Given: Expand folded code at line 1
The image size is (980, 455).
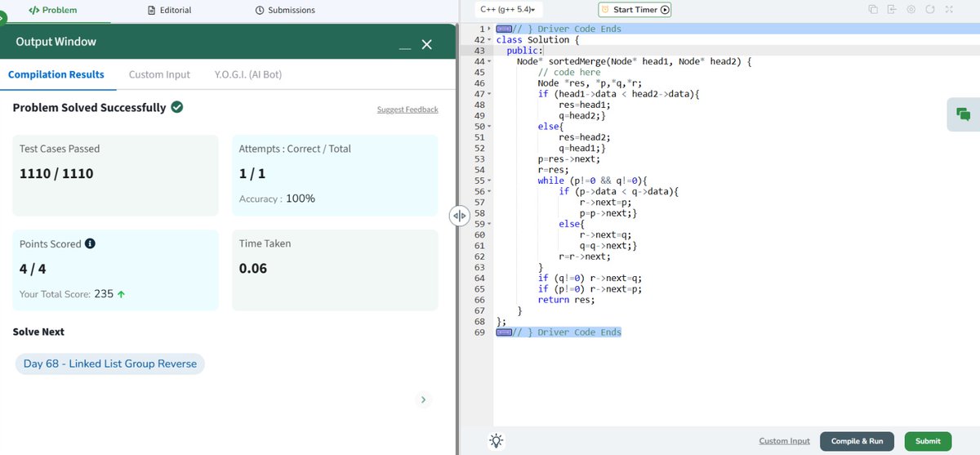Looking at the screenshot, I should [x=489, y=29].
